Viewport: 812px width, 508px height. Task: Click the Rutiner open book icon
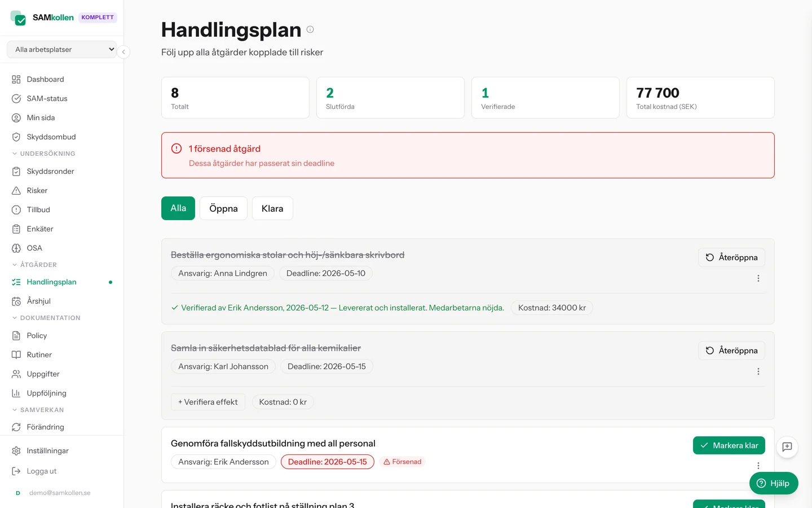pyautogui.click(x=16, y=355)
